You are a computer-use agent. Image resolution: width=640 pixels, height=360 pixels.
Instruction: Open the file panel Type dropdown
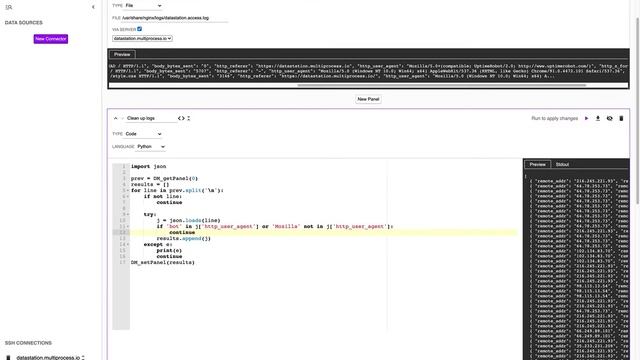143,6
